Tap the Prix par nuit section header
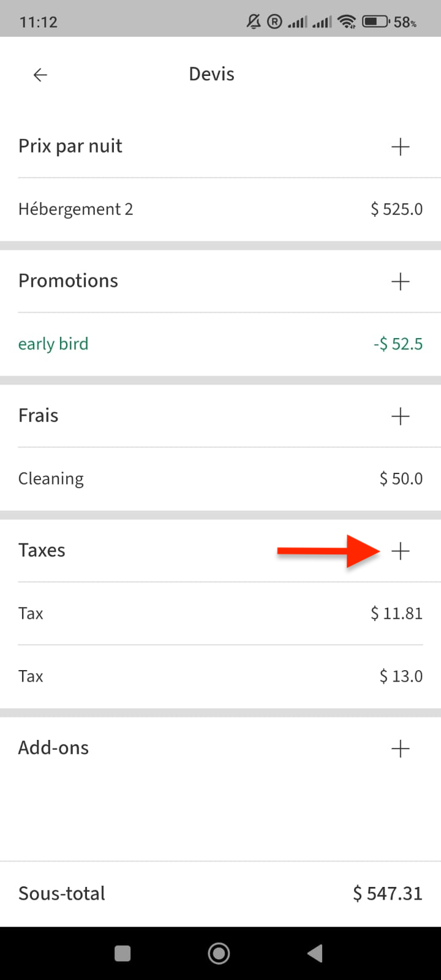This screenshot has height=980, width=441. coord(70,146)
